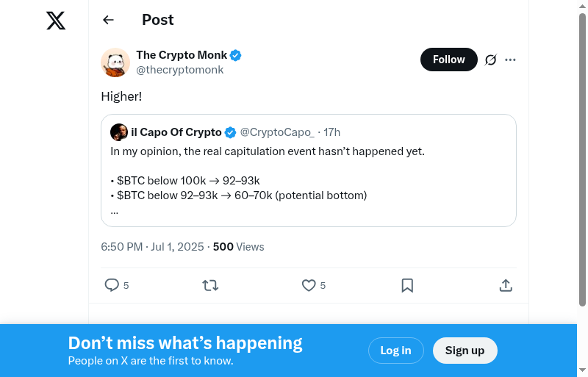
Task: Go to X home via logo
Action: tap(56, 21)
